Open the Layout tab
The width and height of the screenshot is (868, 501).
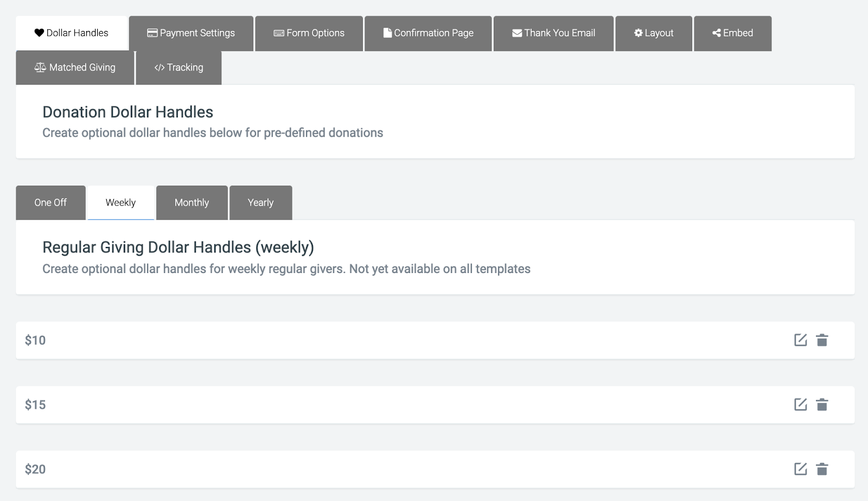click(x=654, y=33)
